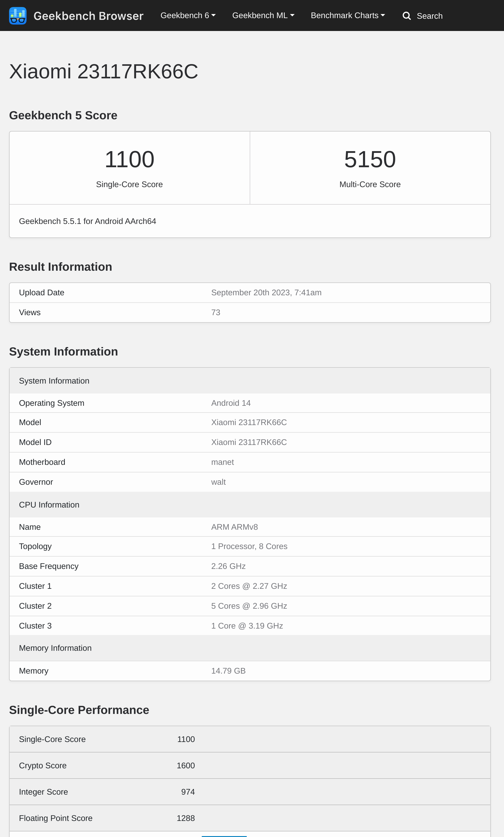The height and width of the screenshot is (837, 504).
Task: Click the Views count row
Action: [250, 313]
